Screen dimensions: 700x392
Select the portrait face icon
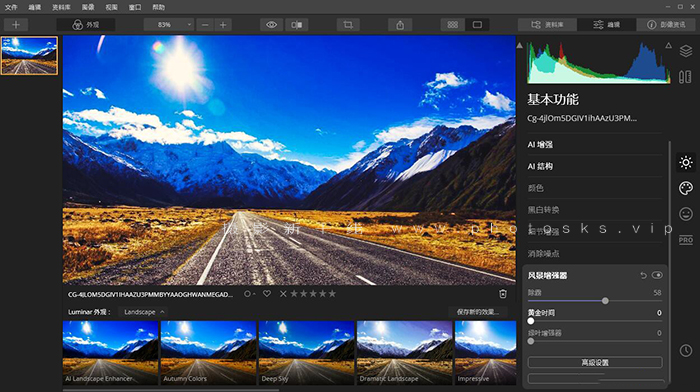(x=686, y=214)
